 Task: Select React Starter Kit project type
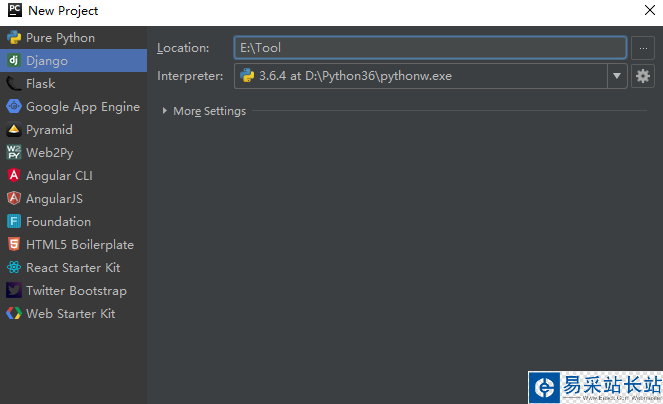coord(74,267)
